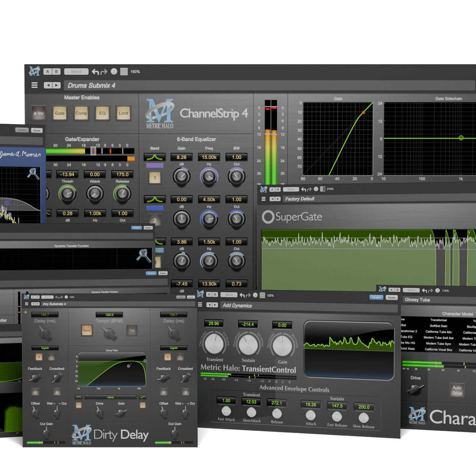The height and width of the screenshot is (476, 476).
Task: Select next preset arrow in ChannelStrip
Action: (56, 85)
